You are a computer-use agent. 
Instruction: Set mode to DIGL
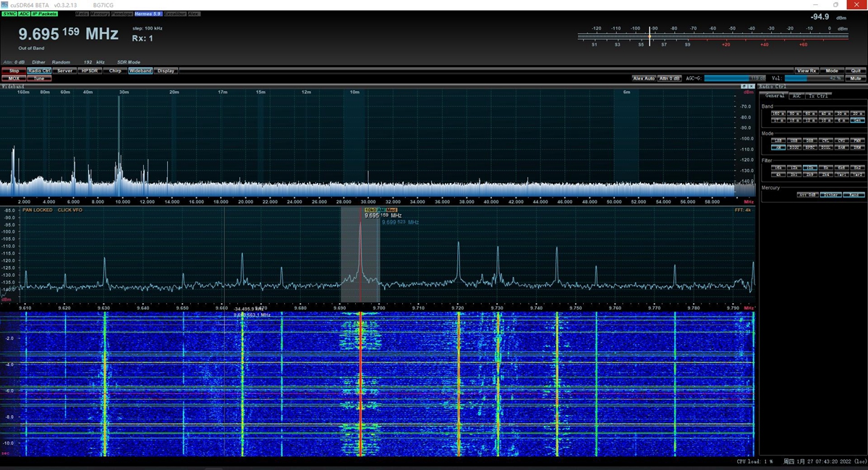point(826,147)
